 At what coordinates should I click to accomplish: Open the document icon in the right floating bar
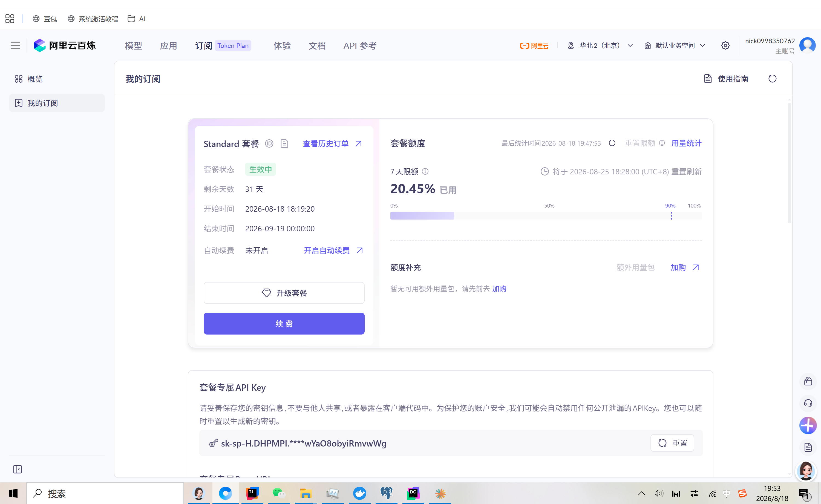(x=808, y=447)
